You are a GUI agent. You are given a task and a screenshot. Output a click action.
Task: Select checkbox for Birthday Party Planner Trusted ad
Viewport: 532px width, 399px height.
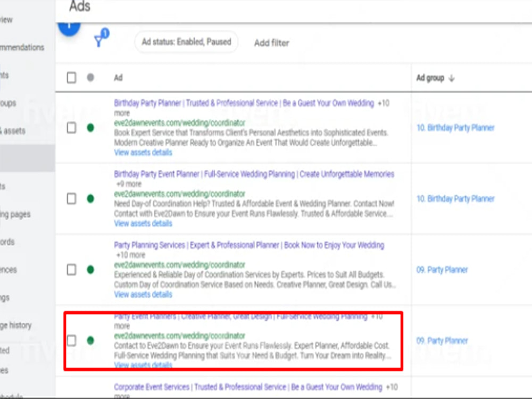tap(71, 128)
